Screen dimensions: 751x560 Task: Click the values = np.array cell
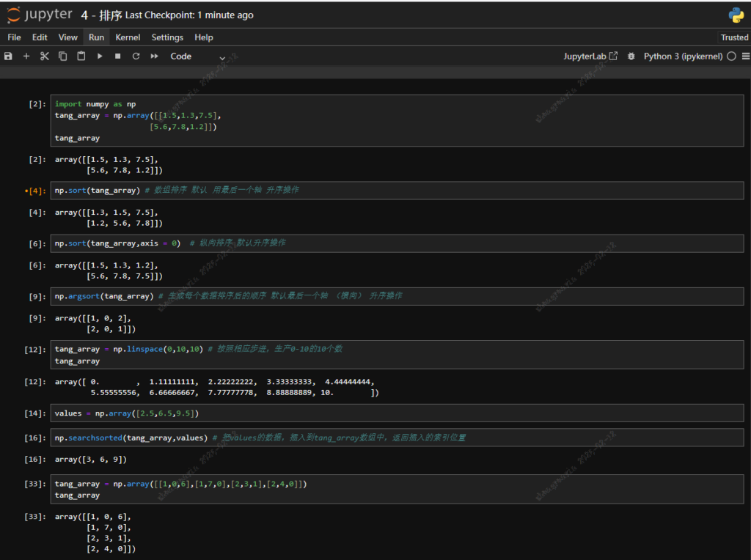pyautogui.click(x=397, y=413)
